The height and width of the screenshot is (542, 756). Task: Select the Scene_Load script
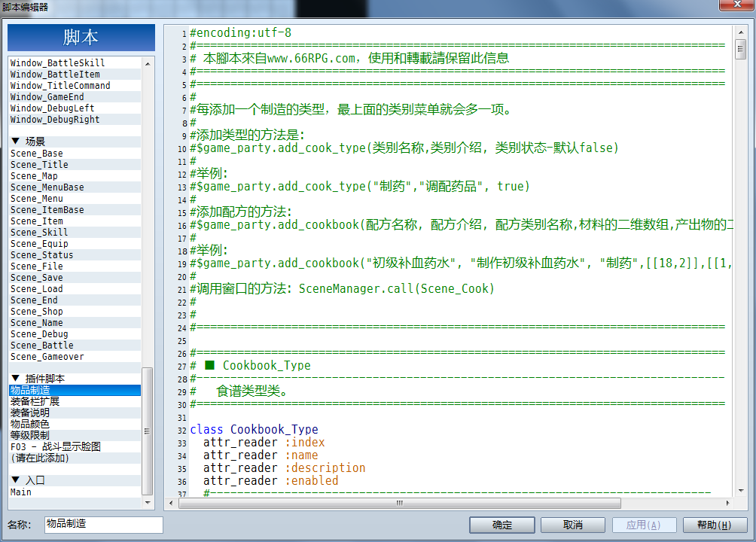75,289
